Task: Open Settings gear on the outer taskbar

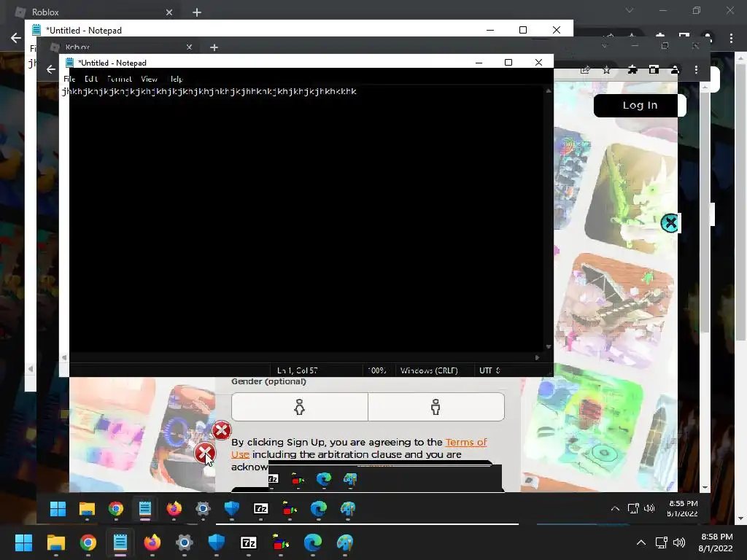Action: [x=185, y=542]
